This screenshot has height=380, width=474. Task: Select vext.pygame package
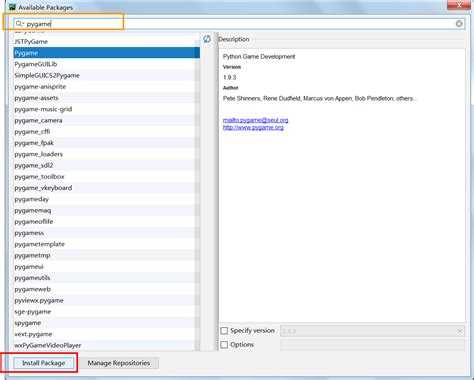[x=107, y=334]
